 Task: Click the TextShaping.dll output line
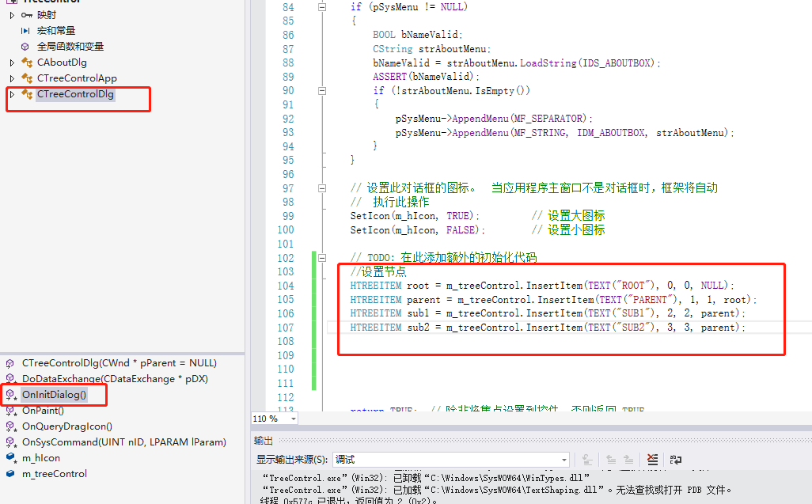point(497,490)
